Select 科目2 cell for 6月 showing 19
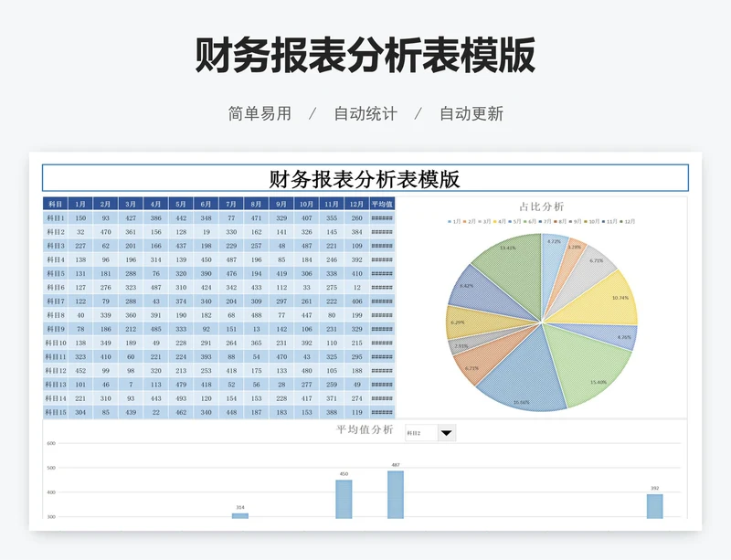The width and height of the screenshot is (731, 560). [207, 232]
